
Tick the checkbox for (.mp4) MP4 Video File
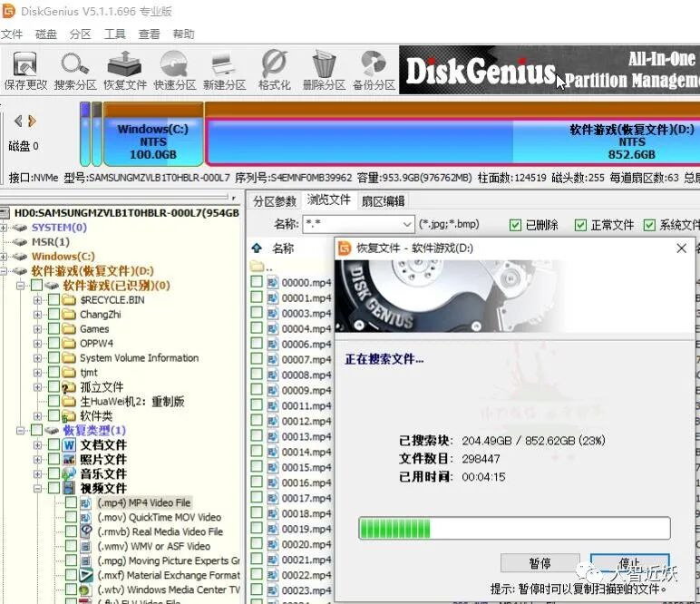tap(72, 502)
